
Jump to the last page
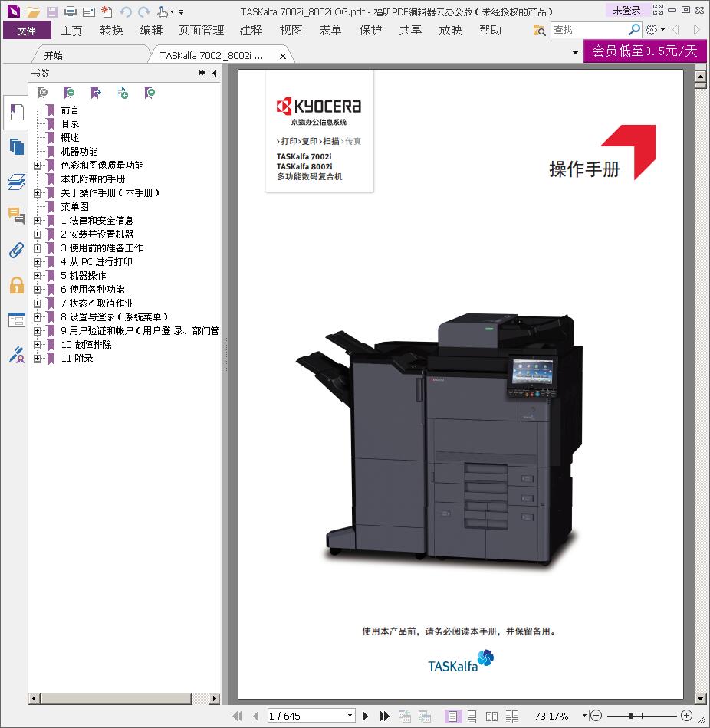(384, 716)
